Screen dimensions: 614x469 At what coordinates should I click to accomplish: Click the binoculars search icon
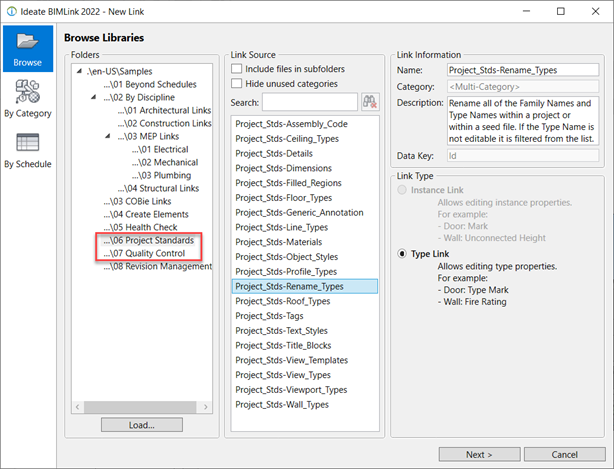370,102
